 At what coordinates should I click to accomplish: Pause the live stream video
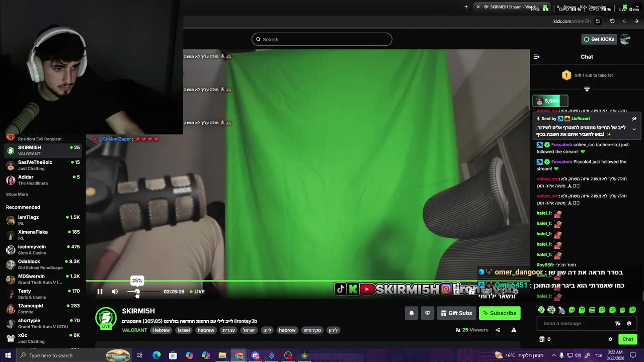tap(100, 292)
